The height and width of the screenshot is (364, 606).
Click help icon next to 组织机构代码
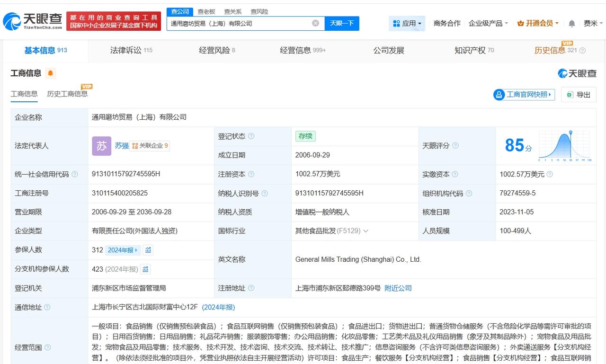(x=469, y=193)
